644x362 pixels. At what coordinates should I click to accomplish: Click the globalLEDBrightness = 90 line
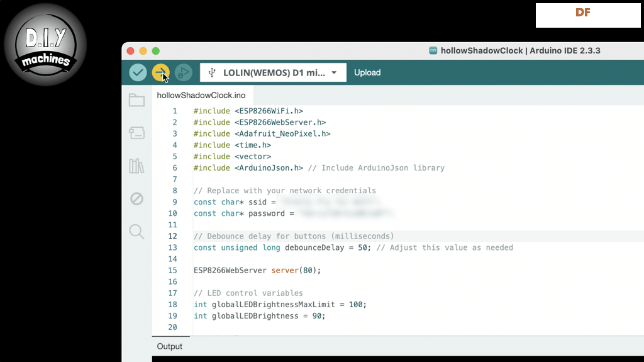[x=260, y=316]
